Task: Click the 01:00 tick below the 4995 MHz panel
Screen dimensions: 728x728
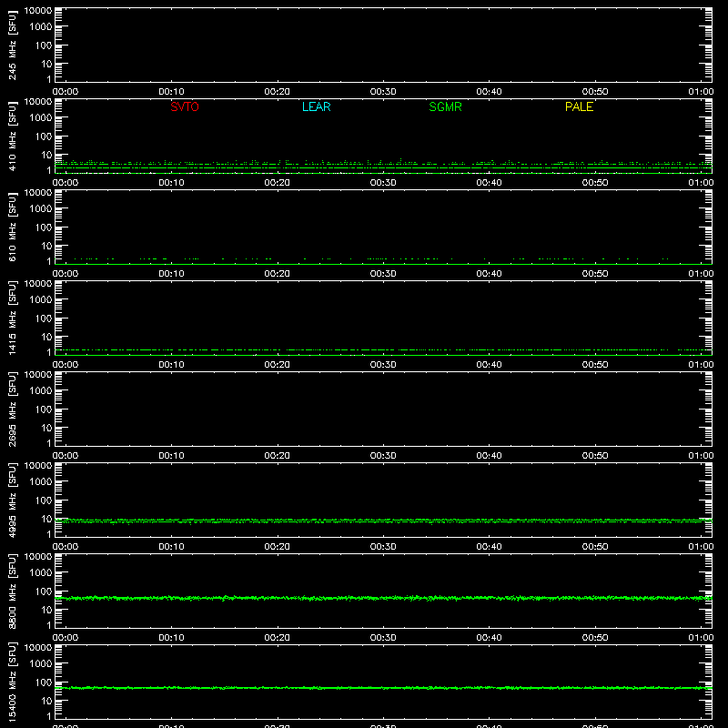Action: click(x=701, y=547)
